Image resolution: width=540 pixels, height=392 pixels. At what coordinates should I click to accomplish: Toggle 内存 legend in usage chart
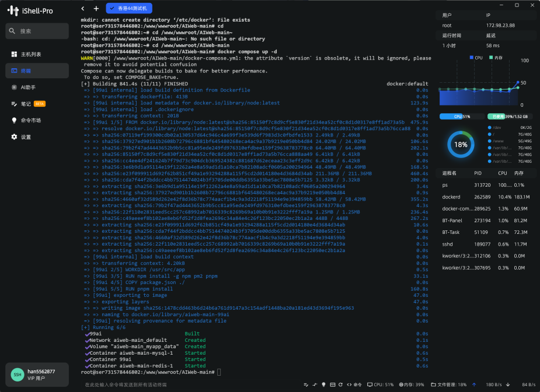pyautogui.click(x=496, y=58)
